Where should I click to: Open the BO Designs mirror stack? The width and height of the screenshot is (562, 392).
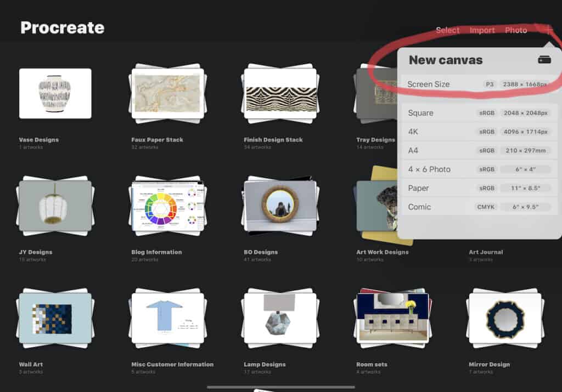pyautogui.click(x=280, y=206)
